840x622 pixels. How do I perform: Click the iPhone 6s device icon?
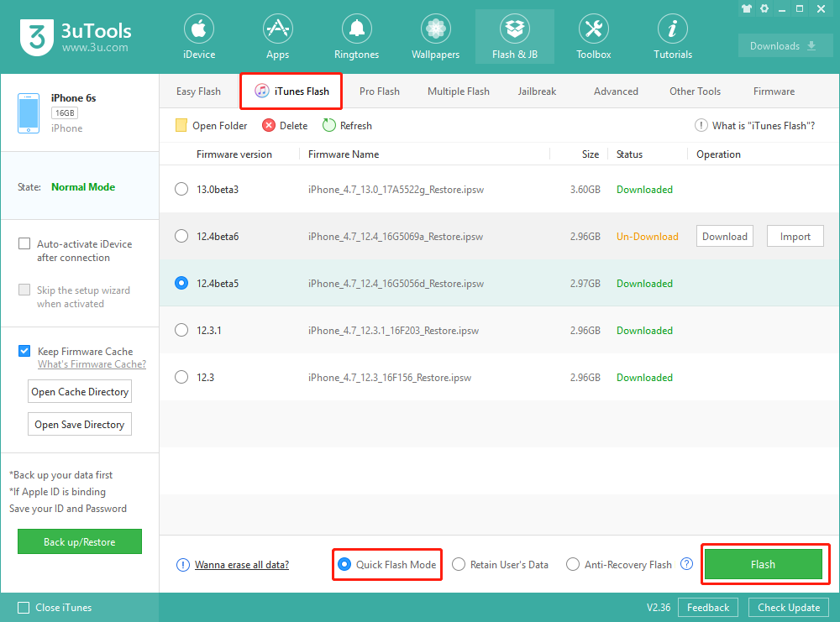(x=29, y=113)
